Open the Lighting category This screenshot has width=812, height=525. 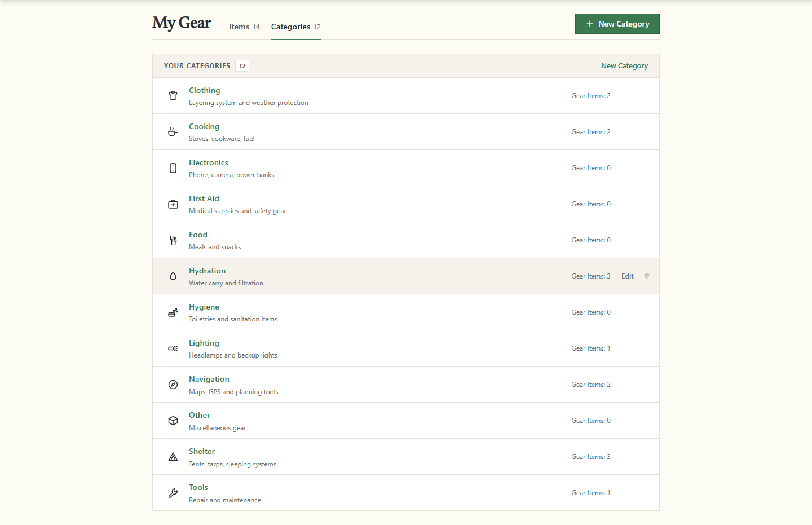click(x=204, y=343)
